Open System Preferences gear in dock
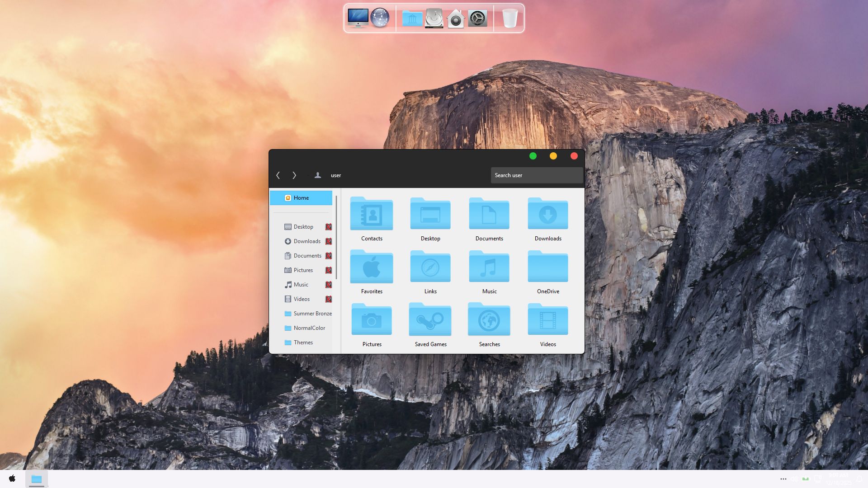This screenshot has width=868, height=488. (477, 19)
